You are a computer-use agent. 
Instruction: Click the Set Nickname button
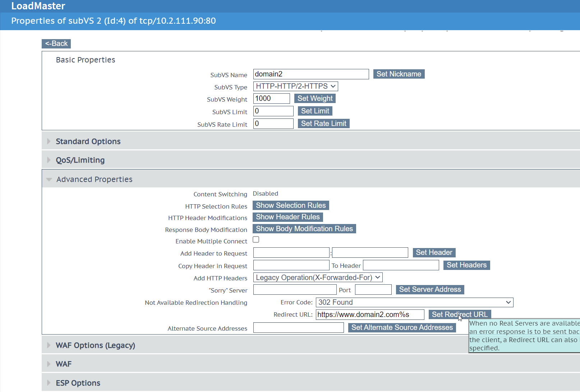399,74
